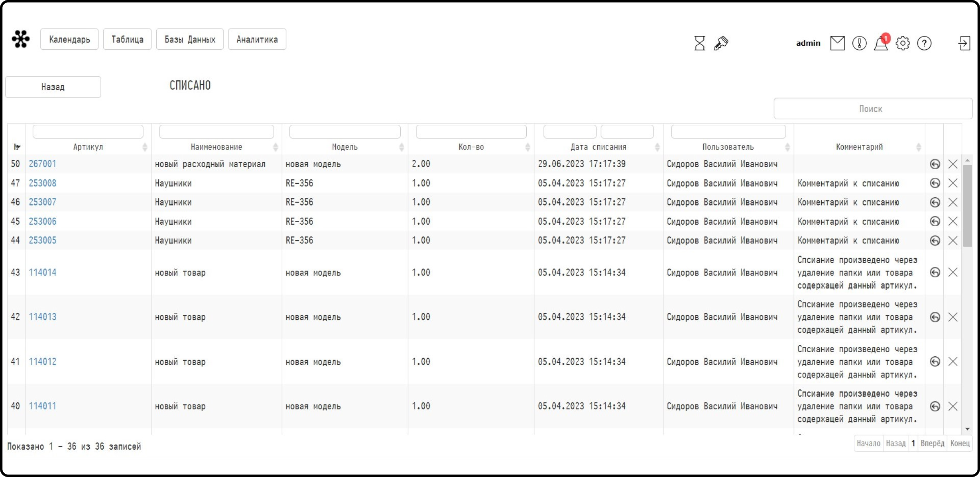This screenshot has width=980, height=477.
Task: Open the mail envelope icon
Action: point(837,43)
